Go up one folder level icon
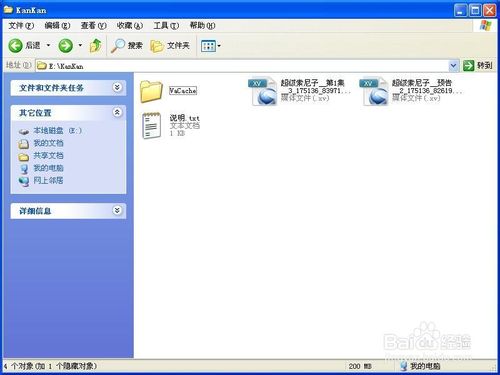The width and height of the screenshot is (500, 375). [x=96, y=45]
